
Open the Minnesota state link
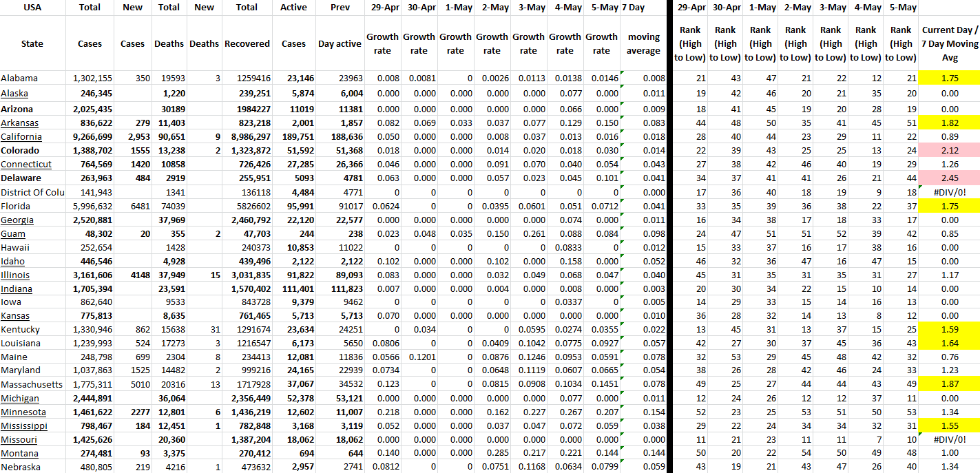coord(23,412)
